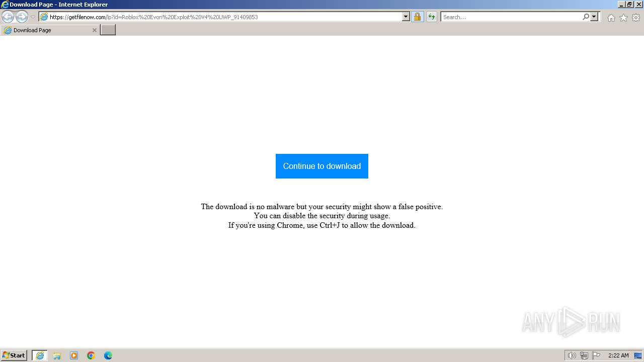The image size is (644, 362).
Task: Go back using the browser Back arrow
Action: 8,17
